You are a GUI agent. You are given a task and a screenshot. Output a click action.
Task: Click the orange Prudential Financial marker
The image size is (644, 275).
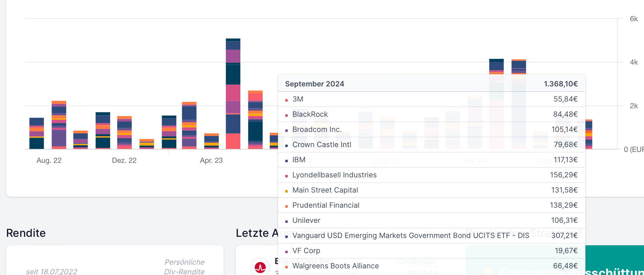(x=286, y=206)
